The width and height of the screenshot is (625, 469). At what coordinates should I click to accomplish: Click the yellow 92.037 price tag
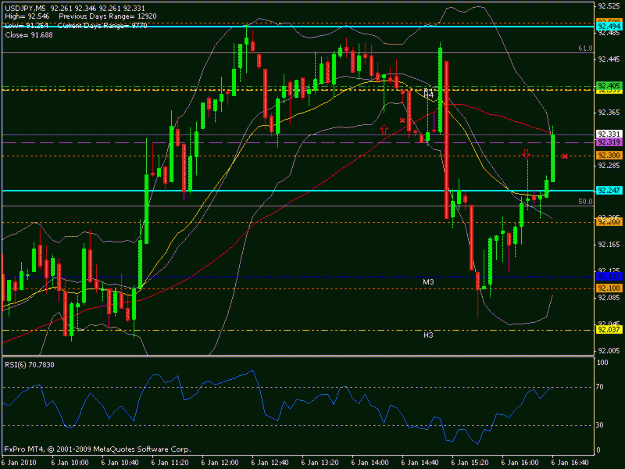[x=609, y=330]
